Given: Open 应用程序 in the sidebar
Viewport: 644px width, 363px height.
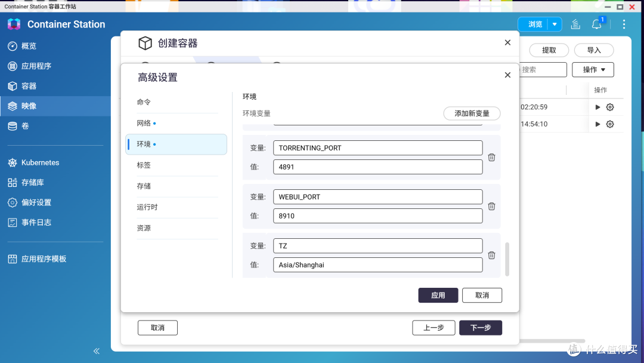Looking at the screenshot, I should coord(55,66).
